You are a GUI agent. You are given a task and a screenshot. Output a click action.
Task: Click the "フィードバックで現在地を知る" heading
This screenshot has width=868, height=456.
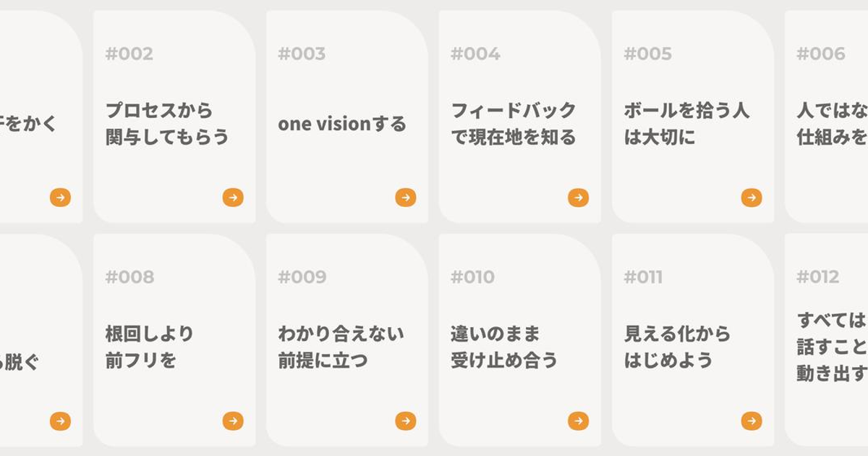click(x=514, y=124)
